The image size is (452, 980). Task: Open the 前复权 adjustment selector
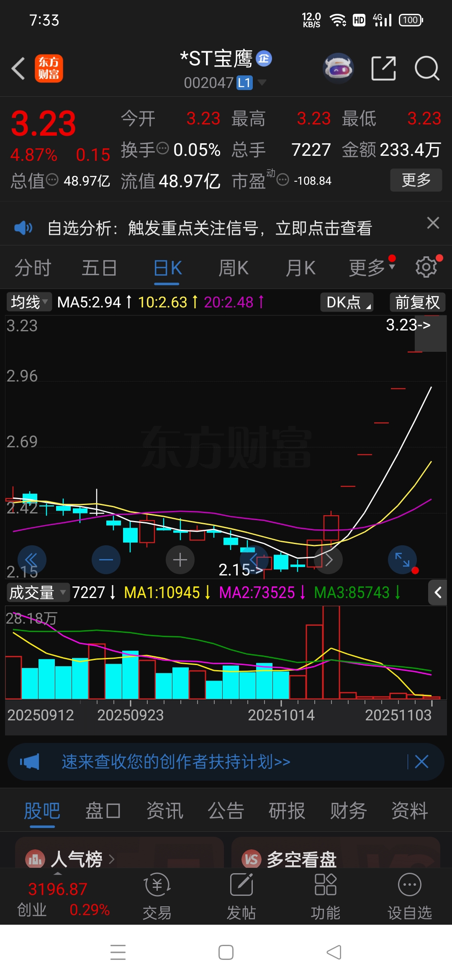[x=417, y=302]
